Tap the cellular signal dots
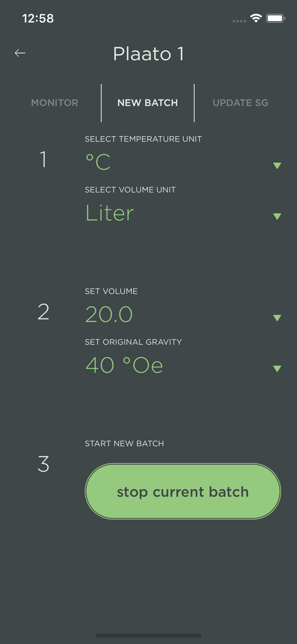 [239, 21]
